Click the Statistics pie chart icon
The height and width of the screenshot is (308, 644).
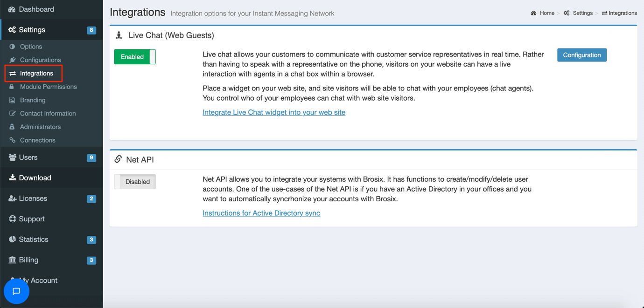click(13, 240)
